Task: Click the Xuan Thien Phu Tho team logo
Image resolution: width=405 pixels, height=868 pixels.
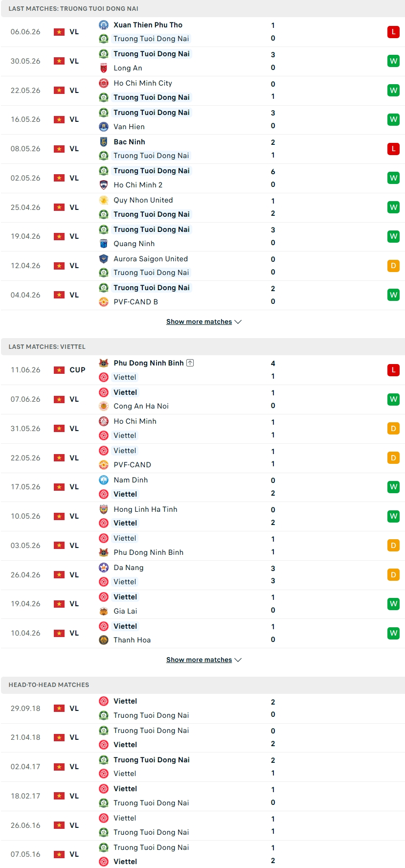Action: pos(104,25)
